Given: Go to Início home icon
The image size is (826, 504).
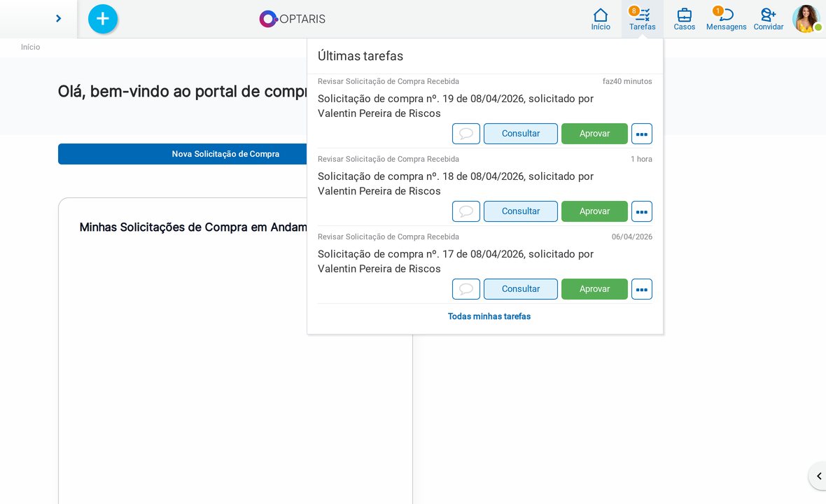Looking at the screenshot, I should [x=601, y=20].
